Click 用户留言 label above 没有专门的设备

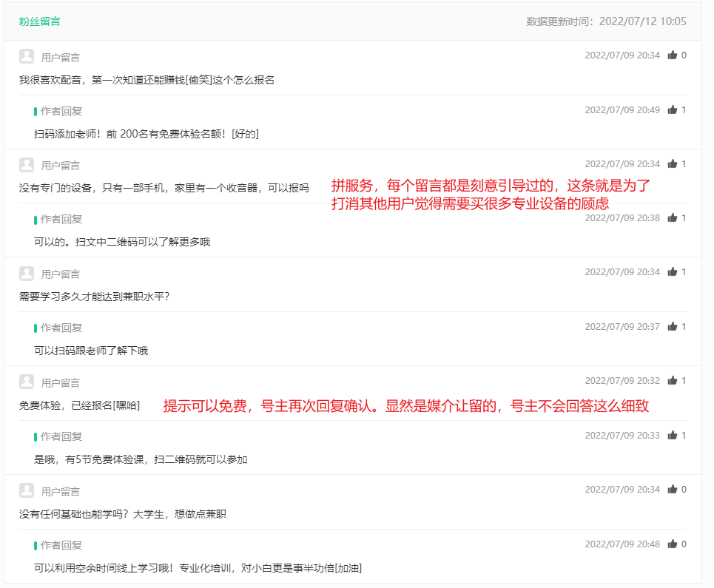pyautogui.click(x=61, y=166)
